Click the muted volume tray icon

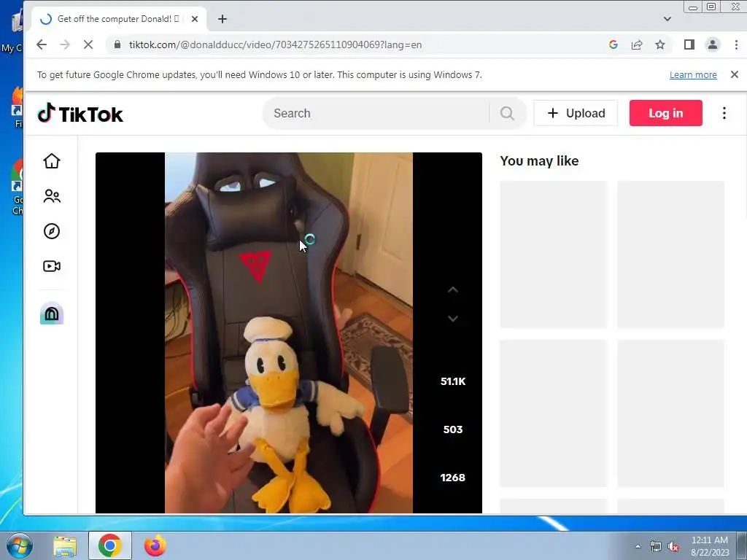673,547
